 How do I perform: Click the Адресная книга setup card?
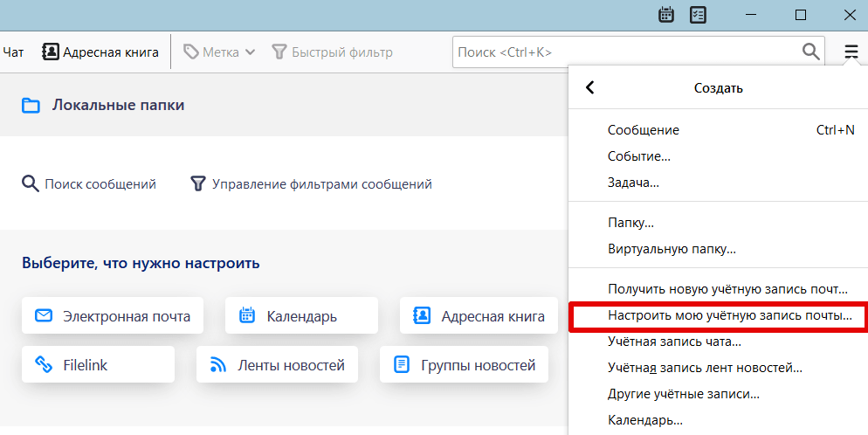(x=479, y=315)
